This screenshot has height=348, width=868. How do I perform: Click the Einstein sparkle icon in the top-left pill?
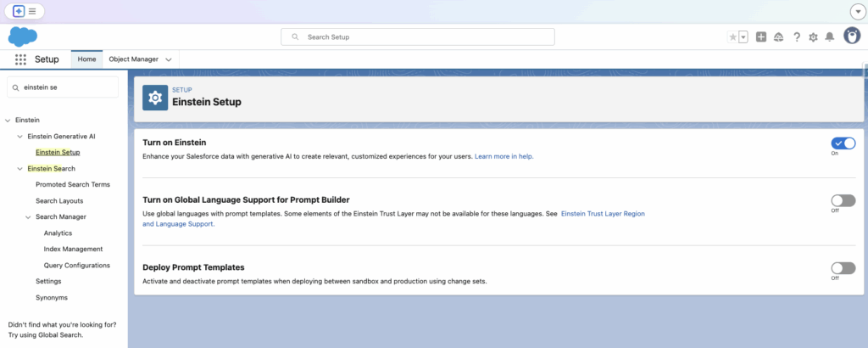(19, 10)
